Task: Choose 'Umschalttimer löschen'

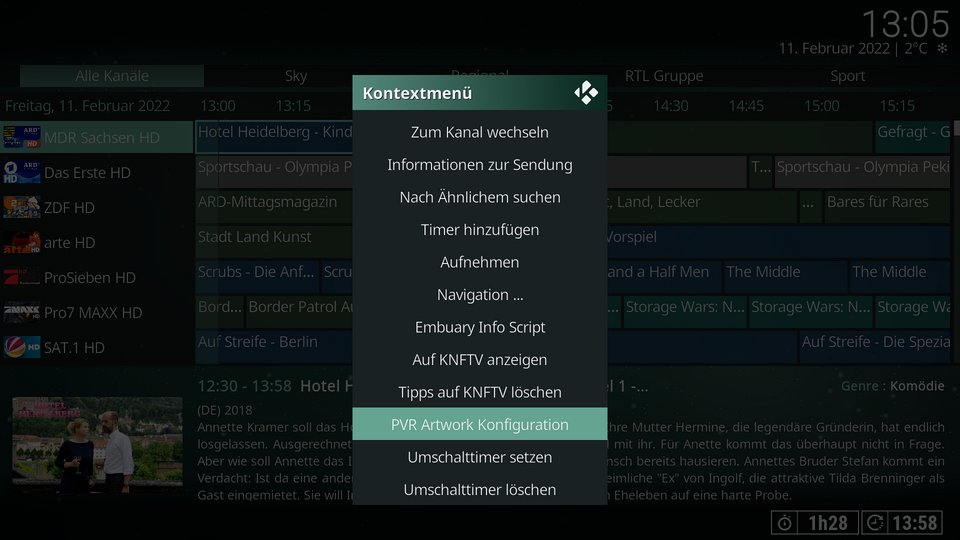Action: pyautogui.click(x=480, y=489)
